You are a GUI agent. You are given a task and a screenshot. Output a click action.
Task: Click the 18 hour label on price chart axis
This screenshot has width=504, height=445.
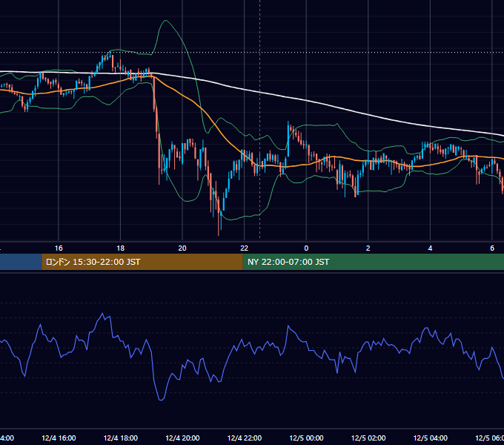121,248
